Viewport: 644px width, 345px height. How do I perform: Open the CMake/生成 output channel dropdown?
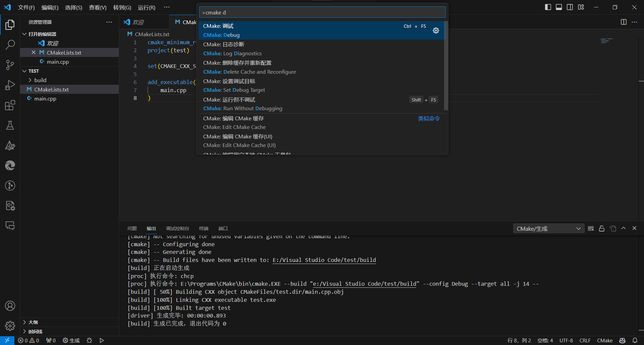click(548, 228)
